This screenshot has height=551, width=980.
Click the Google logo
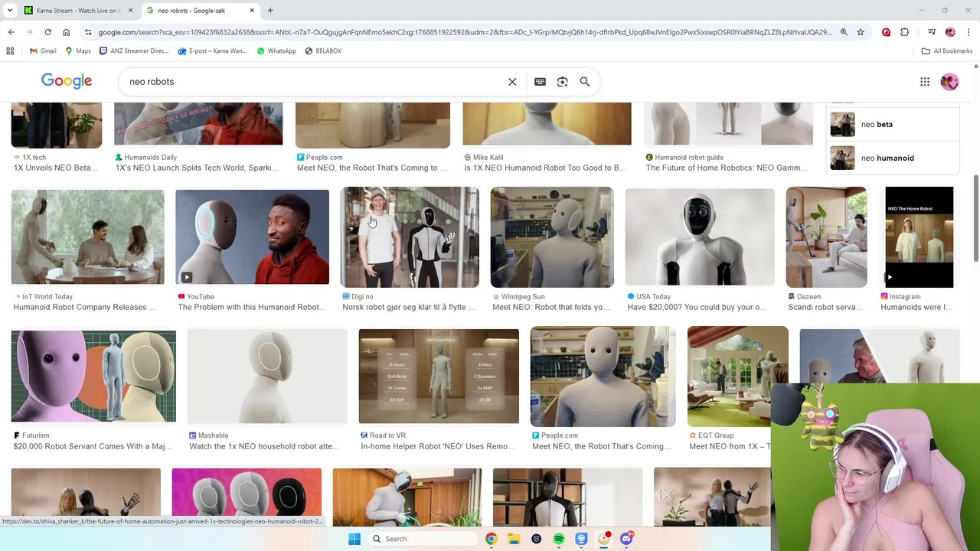coord(67,81)
